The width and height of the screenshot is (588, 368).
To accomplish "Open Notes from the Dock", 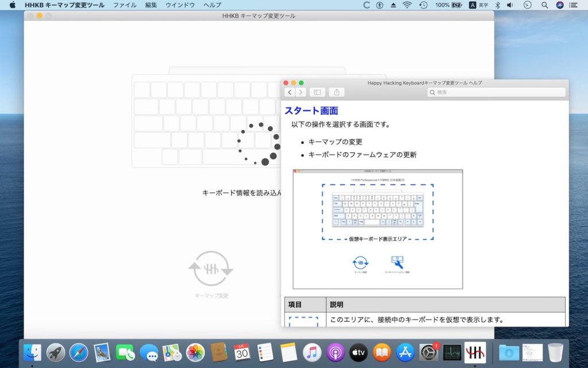I will [288, 352].
